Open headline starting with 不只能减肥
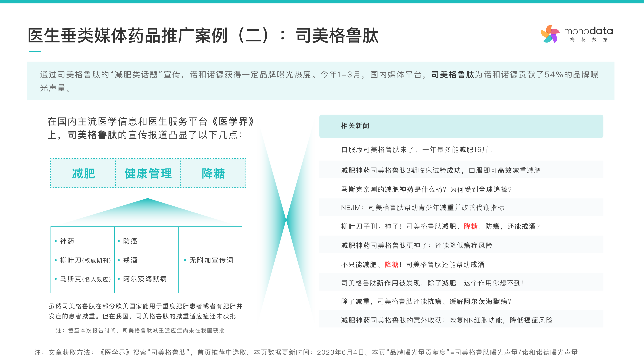 [413, 265]
